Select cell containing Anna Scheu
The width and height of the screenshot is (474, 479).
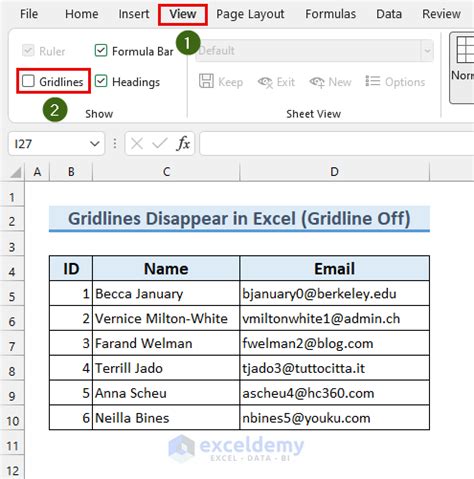point(166,393)
